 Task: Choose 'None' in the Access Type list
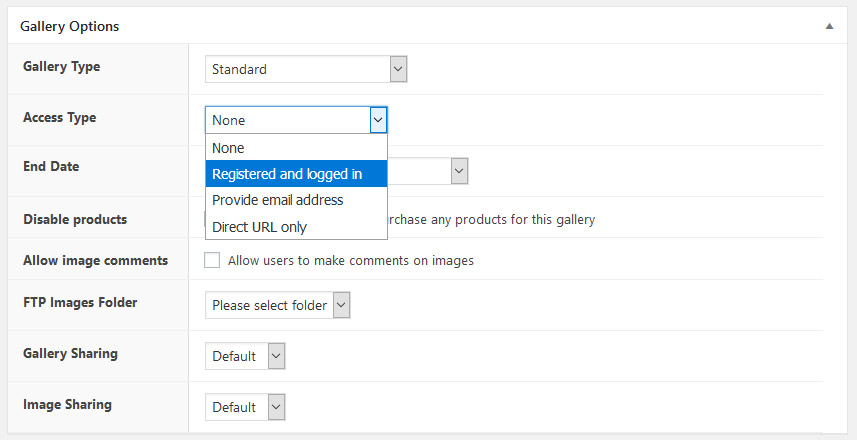click(x=296, y=148)
